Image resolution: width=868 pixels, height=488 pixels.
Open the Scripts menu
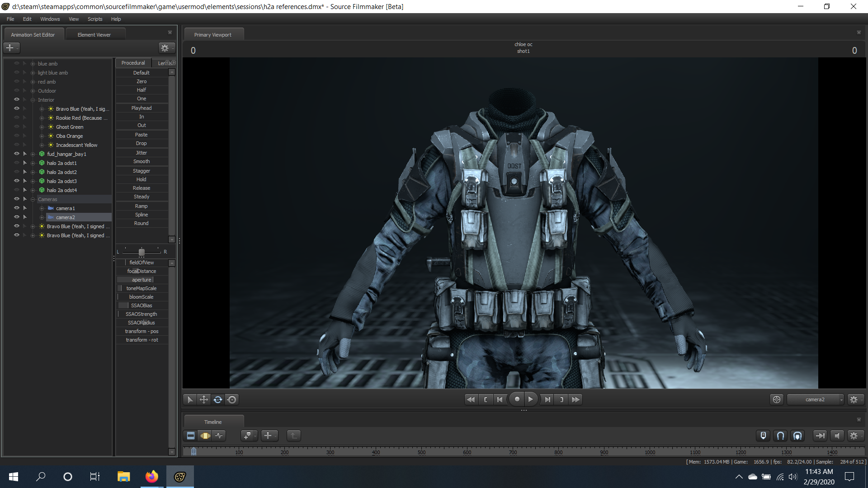click(95, 19)
